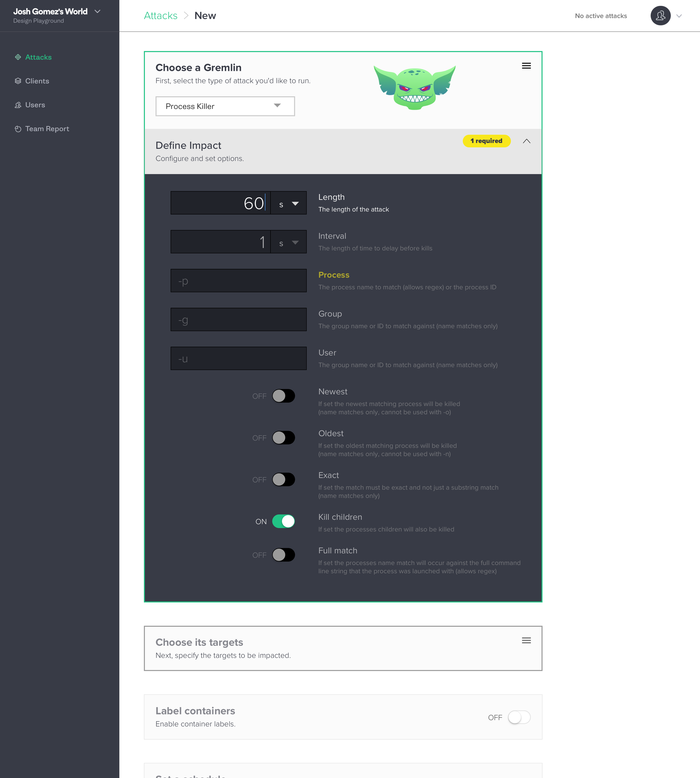The width and height of the screenshot is (700, 778).
Task: Open the Team Report menu item
Action: [x=47, y=129]
